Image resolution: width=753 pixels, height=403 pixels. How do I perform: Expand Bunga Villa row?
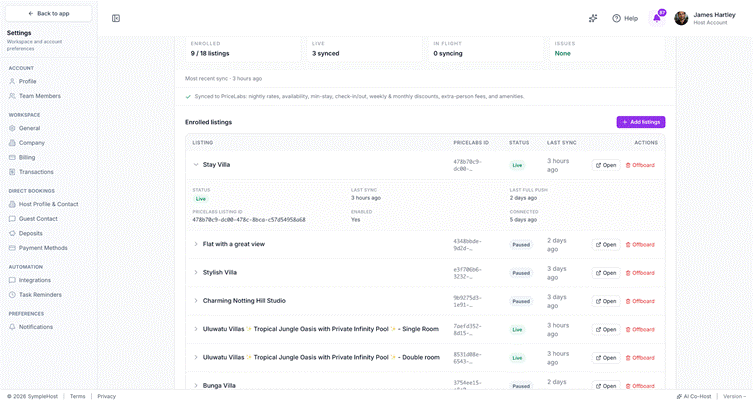pyautogui.click(x=196, y=385)
